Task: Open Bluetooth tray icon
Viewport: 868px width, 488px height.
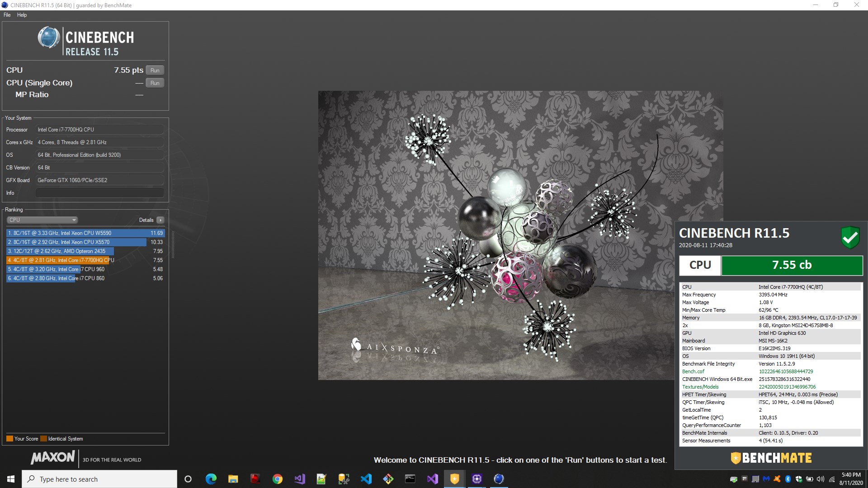Action: pos(788,479)
